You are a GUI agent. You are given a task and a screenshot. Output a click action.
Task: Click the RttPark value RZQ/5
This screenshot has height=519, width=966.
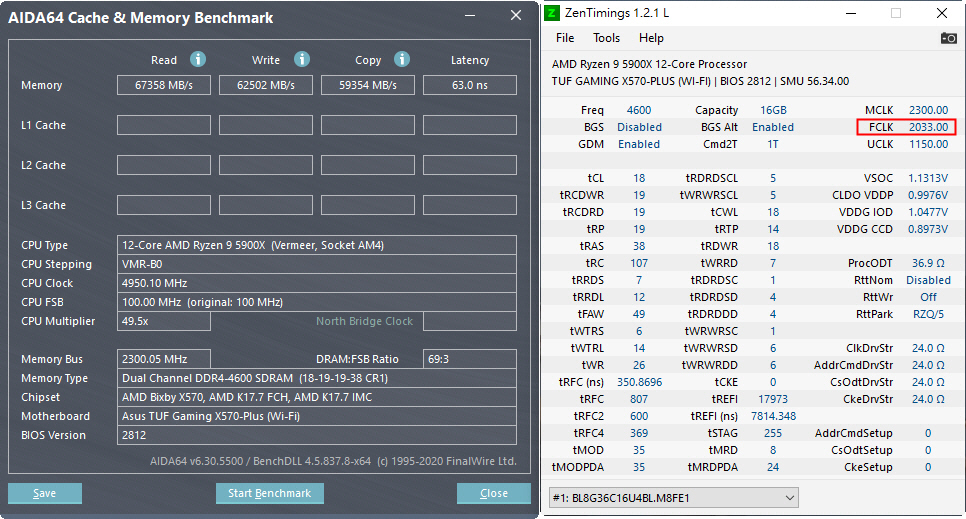click(x=928, y=314)
